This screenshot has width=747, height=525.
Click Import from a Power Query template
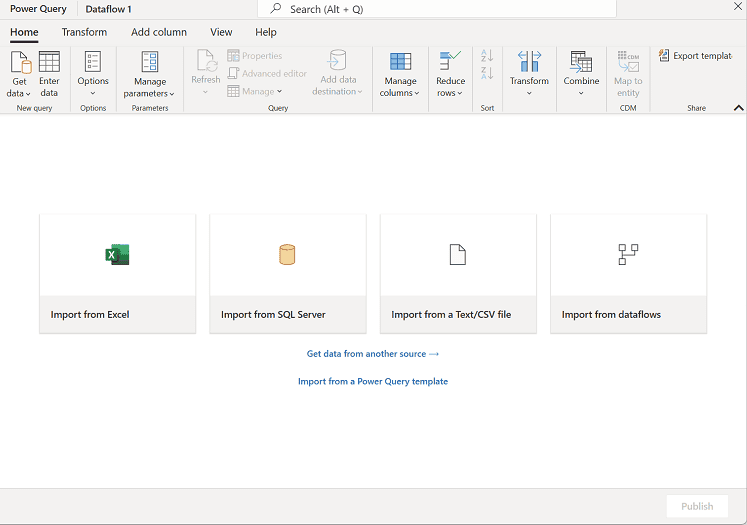coord(372,381)
